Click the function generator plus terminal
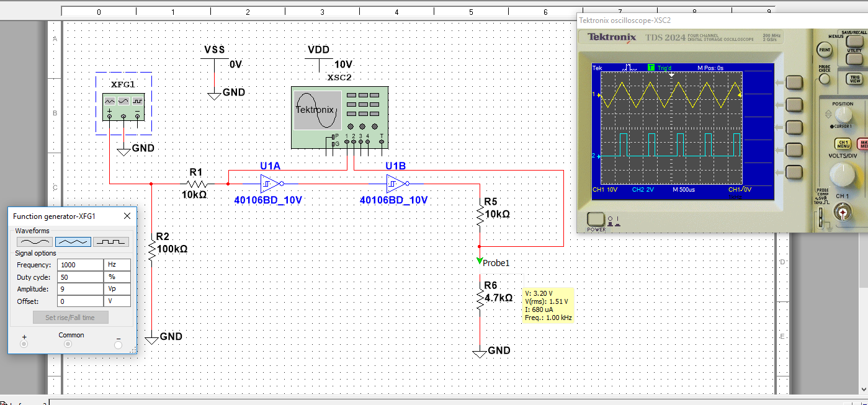This screenshot has width=868, height=405. pos(24,344)
